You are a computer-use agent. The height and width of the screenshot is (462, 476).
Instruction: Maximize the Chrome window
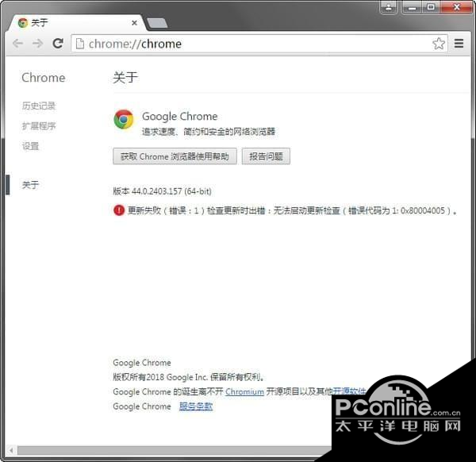[431, 7]
